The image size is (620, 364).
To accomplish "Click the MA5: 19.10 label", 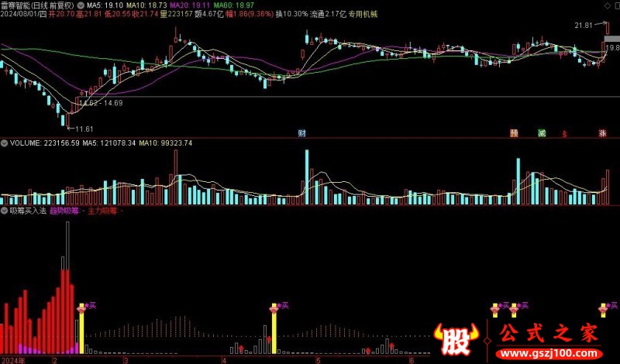I will coord(105,5).
